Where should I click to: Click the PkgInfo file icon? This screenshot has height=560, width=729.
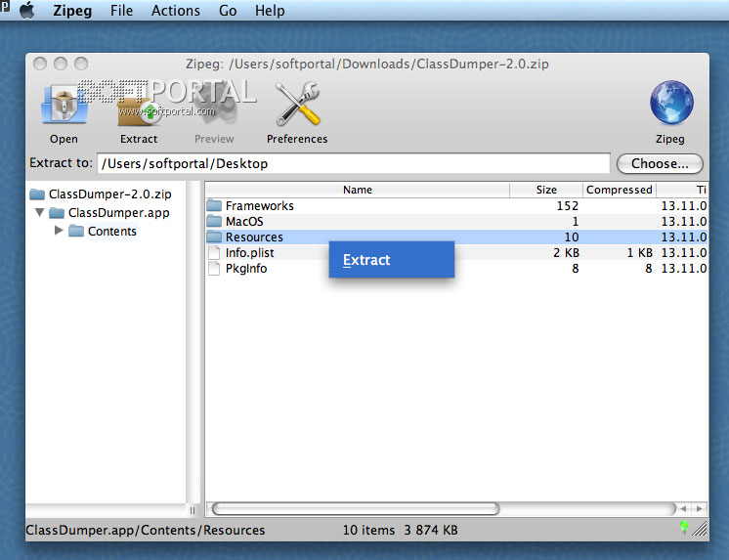214,269
